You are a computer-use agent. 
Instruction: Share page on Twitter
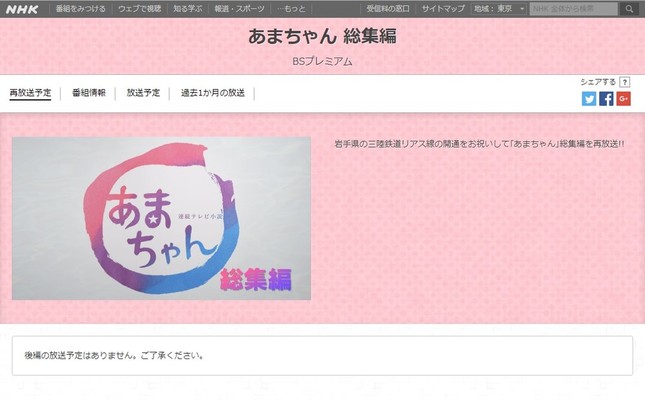tap(589, 99)
